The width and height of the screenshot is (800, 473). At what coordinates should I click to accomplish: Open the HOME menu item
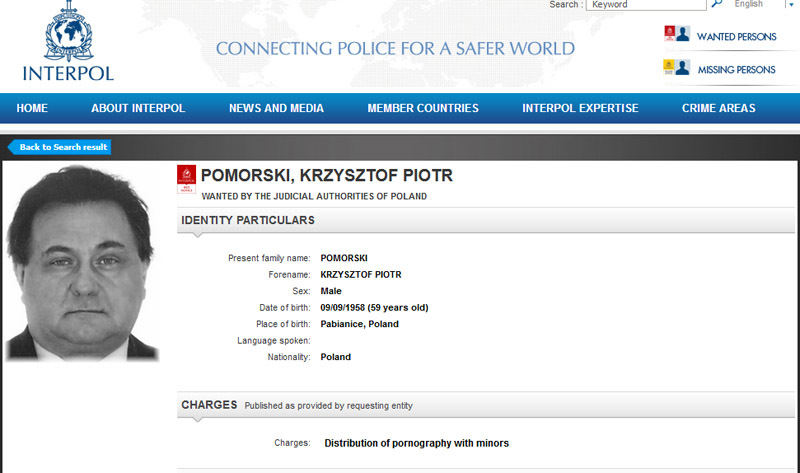coord(32,108)
